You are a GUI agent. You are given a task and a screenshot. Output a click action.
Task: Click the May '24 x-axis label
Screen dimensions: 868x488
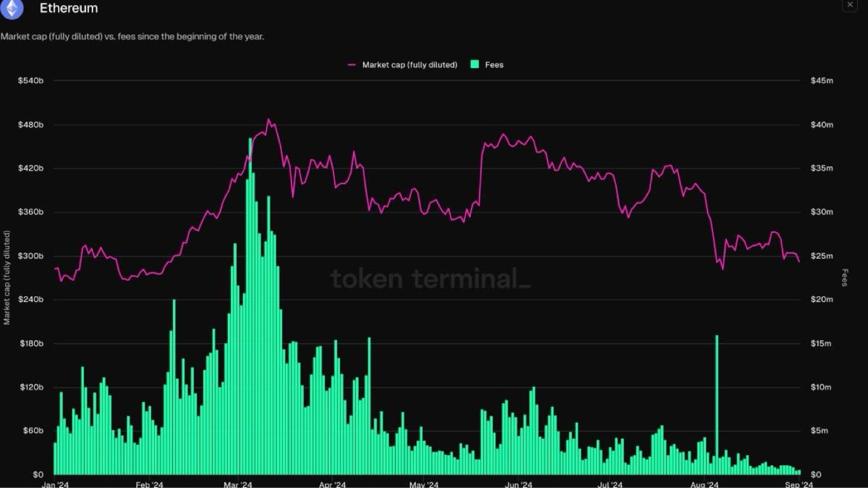coord(424,484)
